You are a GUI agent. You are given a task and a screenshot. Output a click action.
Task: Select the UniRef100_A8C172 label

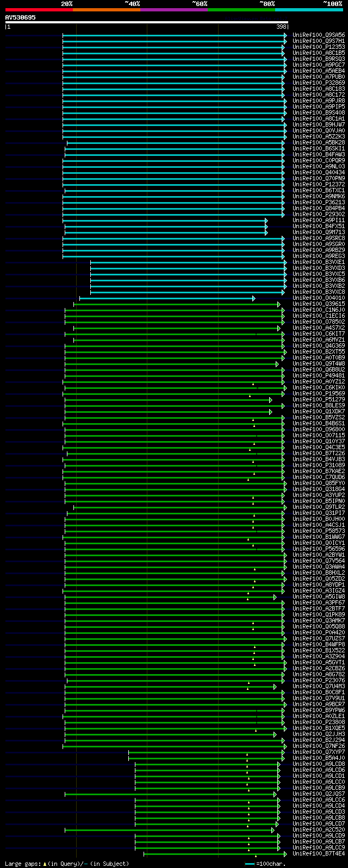(319, 95)
